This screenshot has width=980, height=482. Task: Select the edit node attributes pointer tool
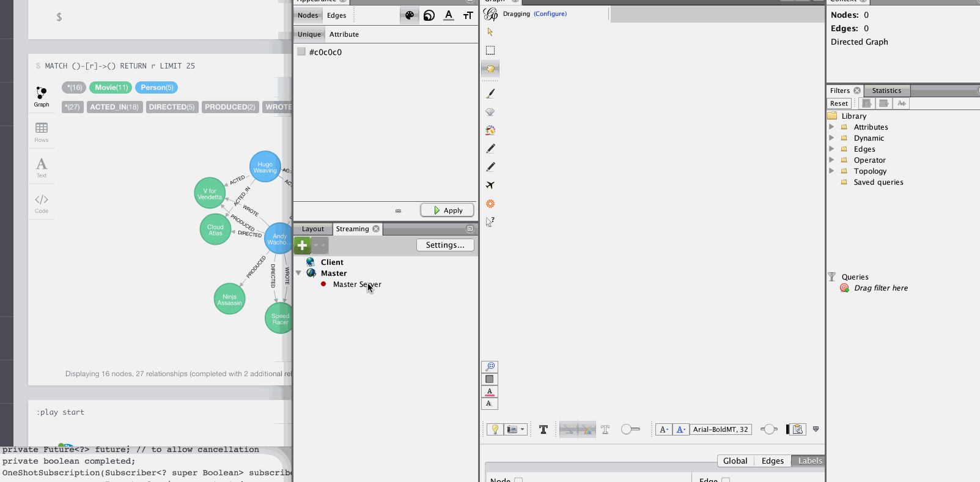coord(490,222)
